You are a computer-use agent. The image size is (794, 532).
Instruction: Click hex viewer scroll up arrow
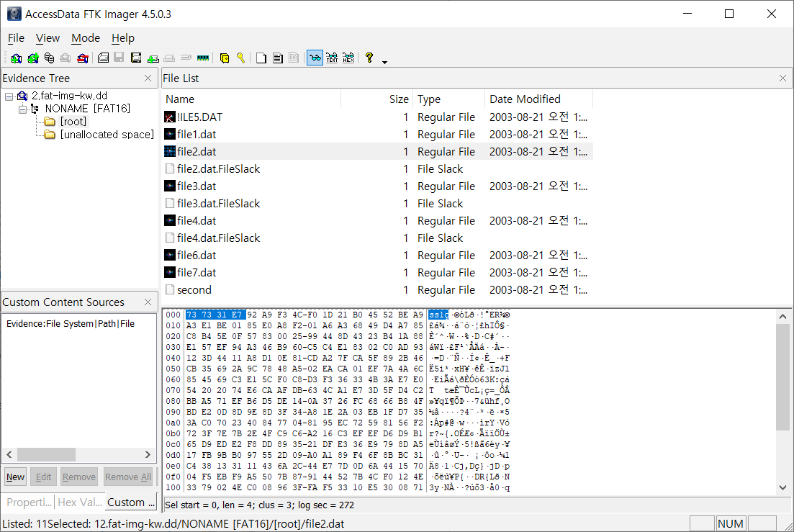coord(783,316)
